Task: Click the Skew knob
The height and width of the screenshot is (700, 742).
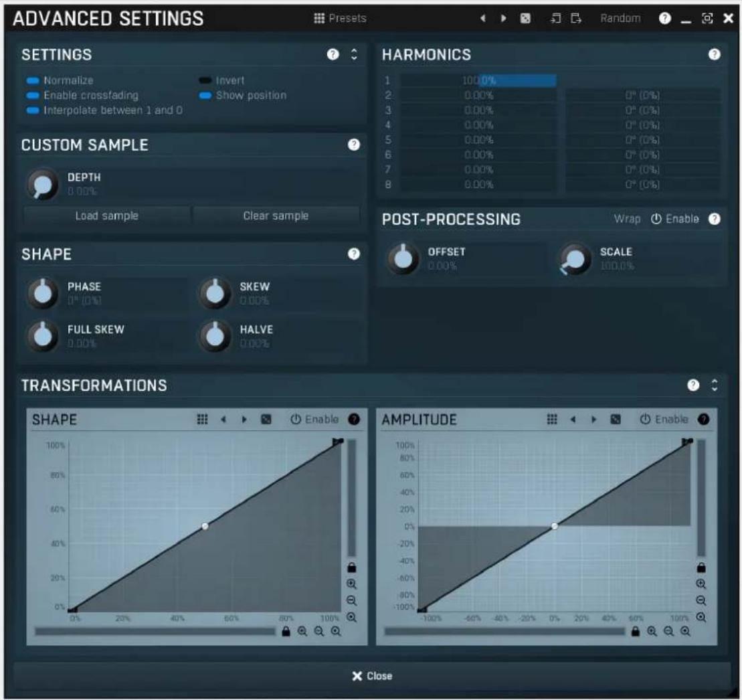Action: click(x=215, y=293)
